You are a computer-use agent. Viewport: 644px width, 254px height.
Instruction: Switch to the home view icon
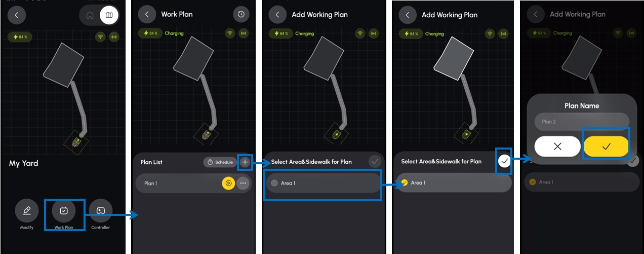pyautogui.click(x=90, y=15)
